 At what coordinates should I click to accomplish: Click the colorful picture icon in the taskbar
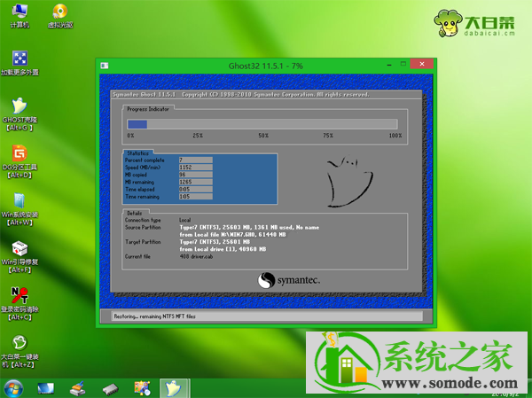point(142,388)
